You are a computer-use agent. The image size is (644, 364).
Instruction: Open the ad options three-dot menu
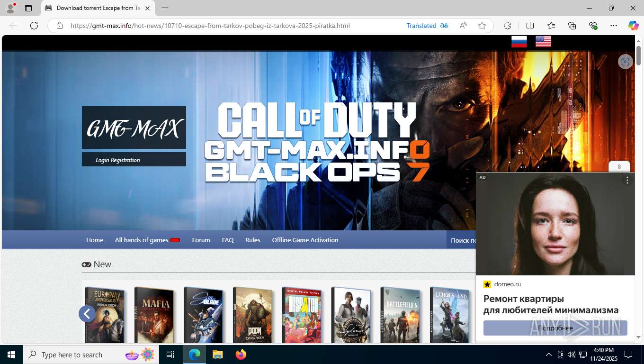[627, 180]
